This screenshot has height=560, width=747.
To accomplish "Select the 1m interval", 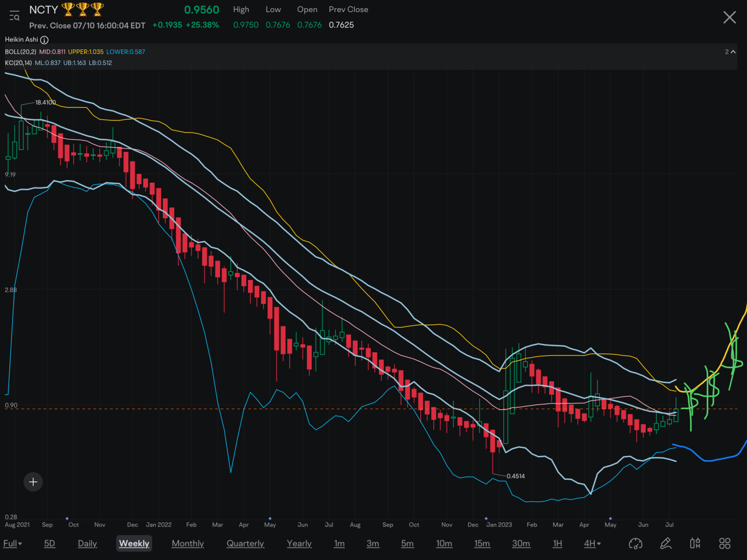I will [x=339, y=544].
